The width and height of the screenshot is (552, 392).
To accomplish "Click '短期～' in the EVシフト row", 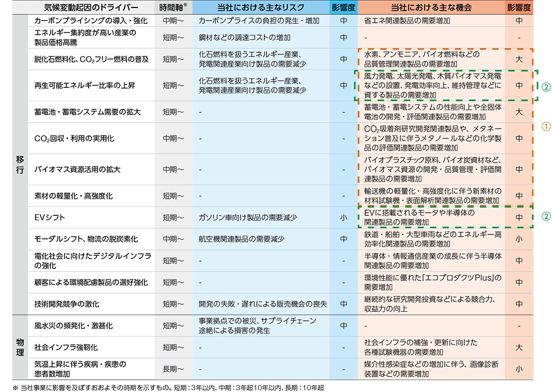I will 173,217.
